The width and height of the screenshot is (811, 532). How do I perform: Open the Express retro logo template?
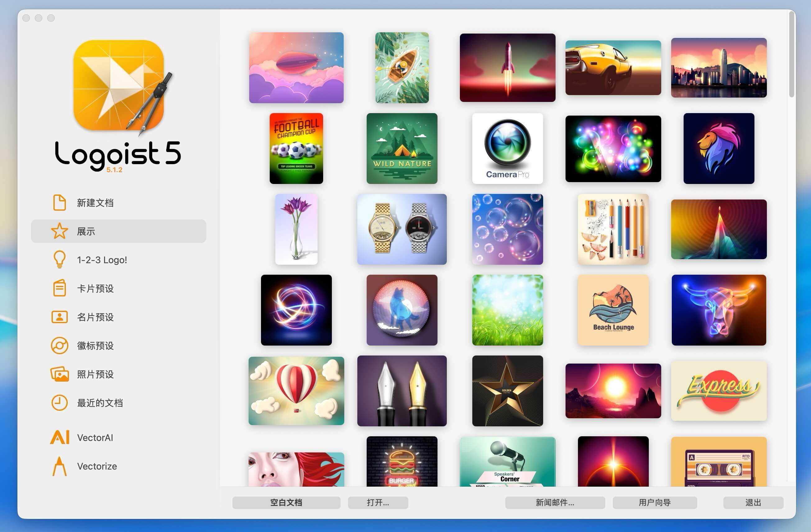tap(718, 391)
